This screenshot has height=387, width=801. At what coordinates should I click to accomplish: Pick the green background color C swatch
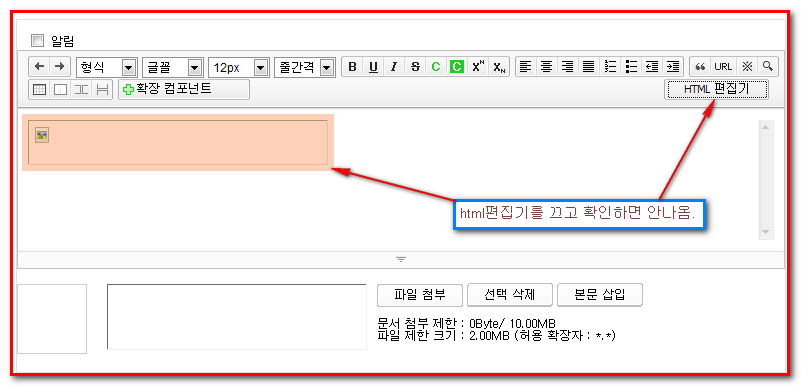[457, 67]
